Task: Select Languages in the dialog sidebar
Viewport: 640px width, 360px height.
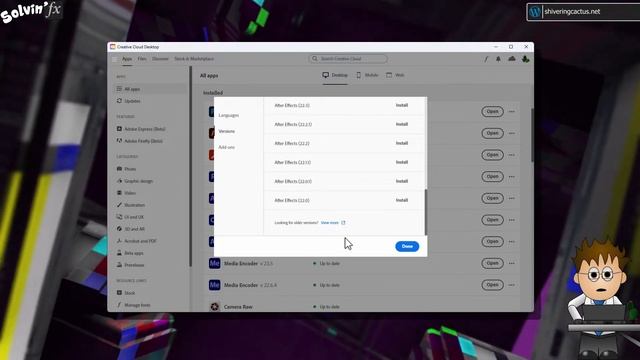Action: pyautogui.click(x=229, y=115)
